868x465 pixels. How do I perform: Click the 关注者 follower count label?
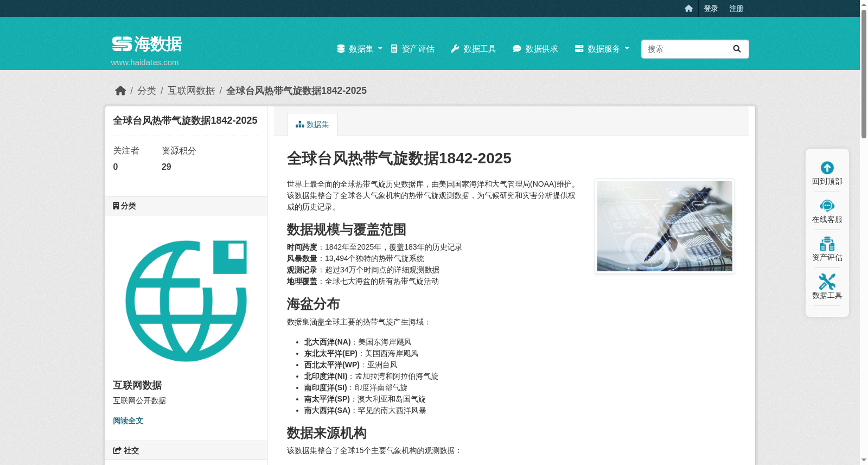126,151
